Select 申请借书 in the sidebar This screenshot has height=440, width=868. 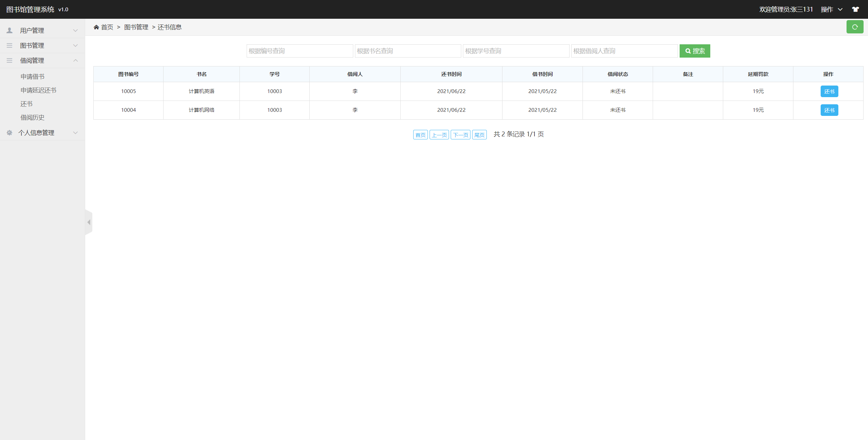coord(32,76)
